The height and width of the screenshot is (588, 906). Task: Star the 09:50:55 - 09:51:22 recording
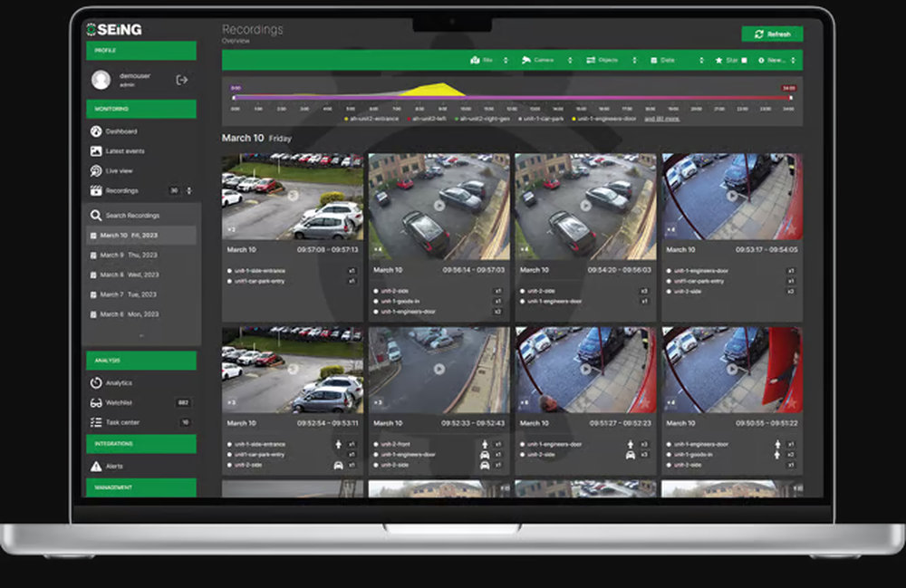(792, 402)
